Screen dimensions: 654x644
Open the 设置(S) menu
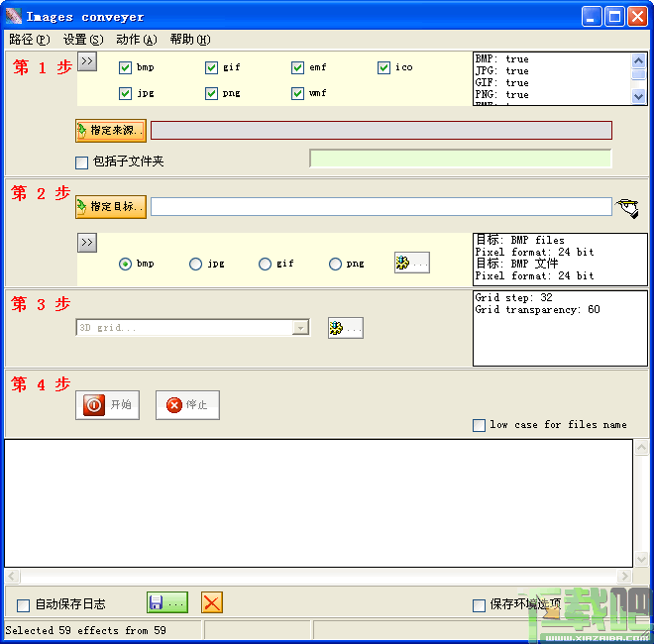(x=83, y=40)
